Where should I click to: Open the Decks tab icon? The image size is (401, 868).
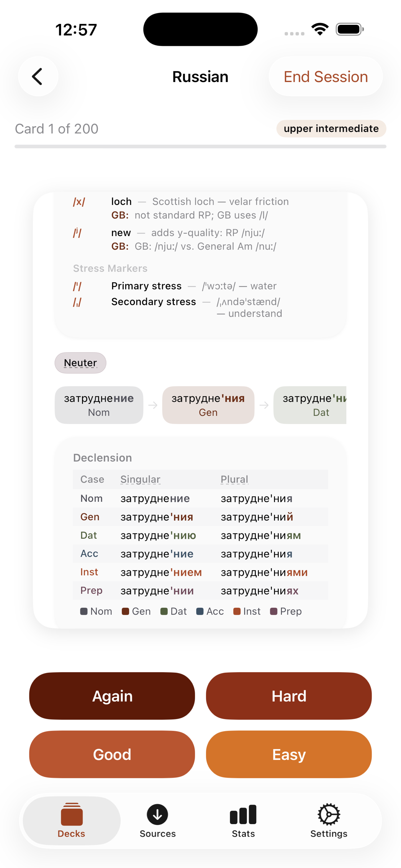pos(71,814)
